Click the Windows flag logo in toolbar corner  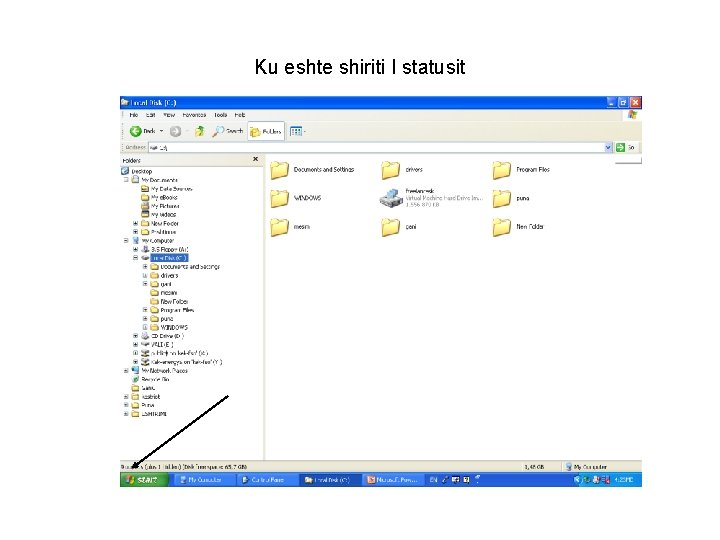tap(632, 115)
